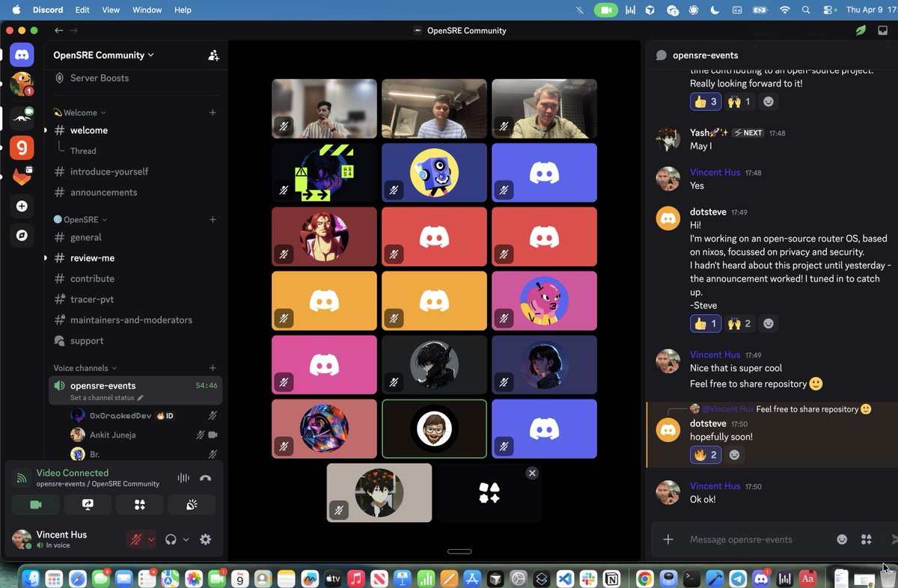This screenshot has height=588, width=898.
Task: Open the View menu in menu bar
Action: tap(111, 10)
